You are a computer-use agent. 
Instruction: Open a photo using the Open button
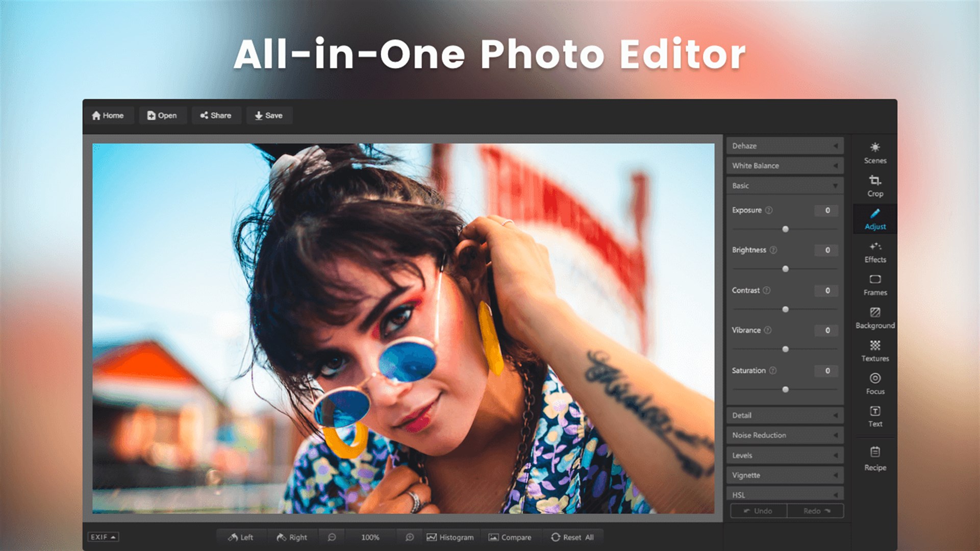(x=162, y=115)
